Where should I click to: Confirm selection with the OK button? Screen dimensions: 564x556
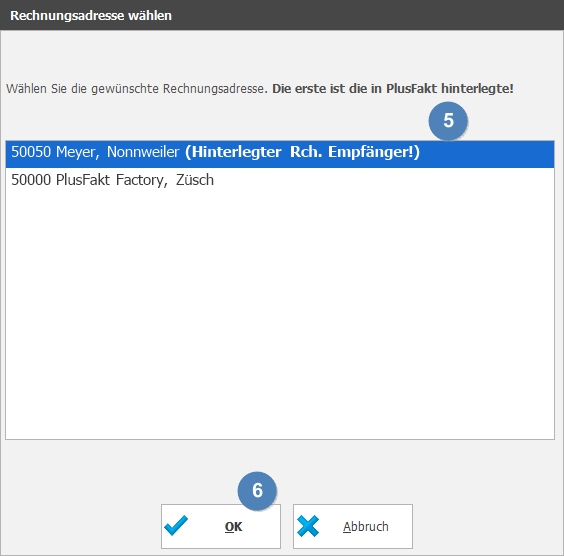[221, 526]
